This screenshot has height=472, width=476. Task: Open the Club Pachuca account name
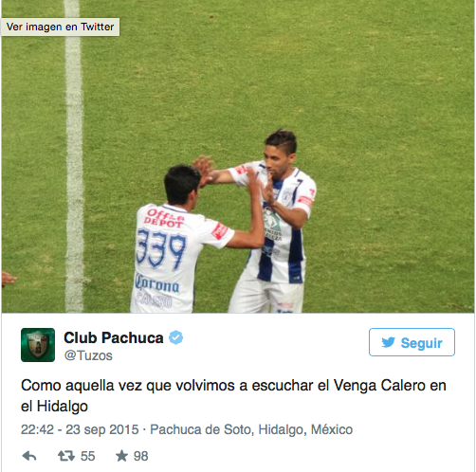[x=114, y=337]
